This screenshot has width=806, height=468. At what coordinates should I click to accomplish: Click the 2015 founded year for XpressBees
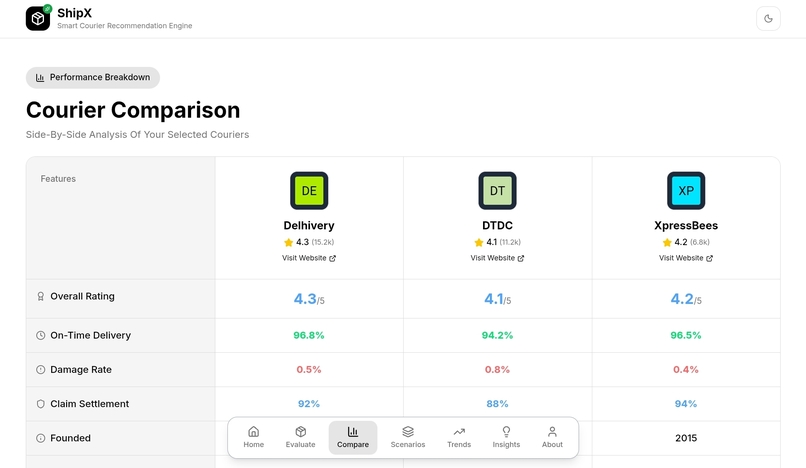(686, 438)
